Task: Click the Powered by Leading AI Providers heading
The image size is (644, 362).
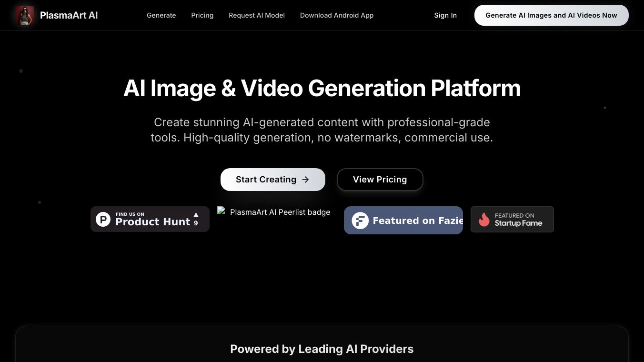Action: coord(322,349)
